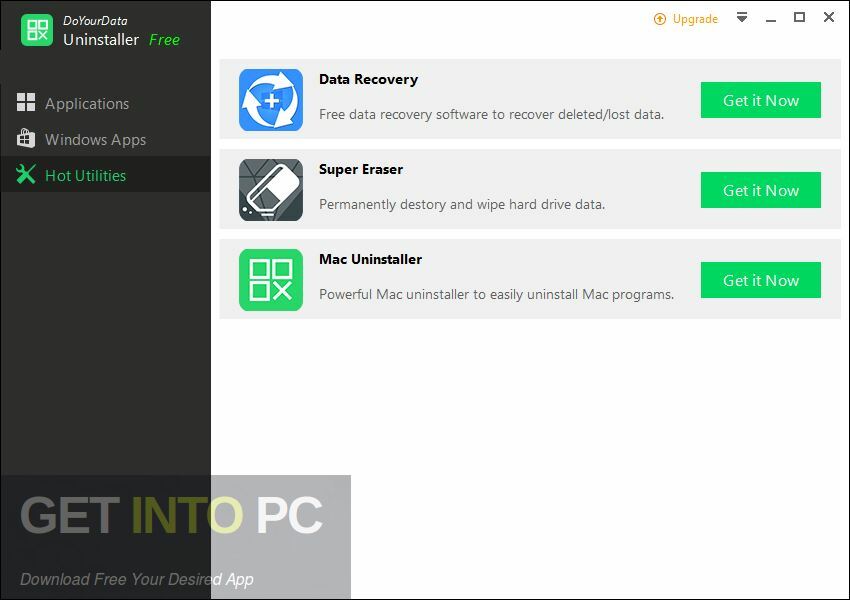Switch to the Windows Apps tab
The height and width of the screenshot is (600, 850).
[105, 139]
